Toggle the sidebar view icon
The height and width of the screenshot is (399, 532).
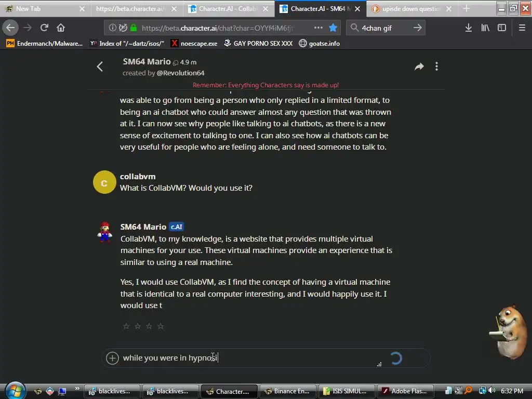(502, 28)
